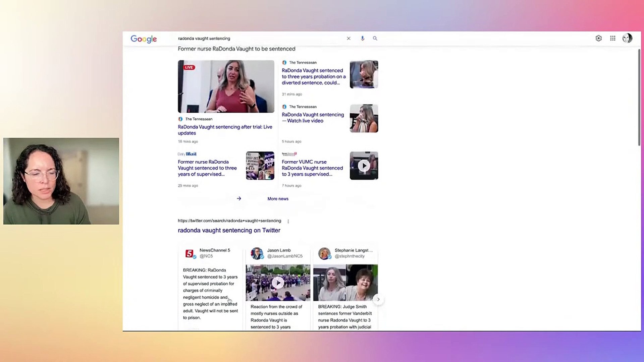Click the voice search microphone icon

point(362,38)
